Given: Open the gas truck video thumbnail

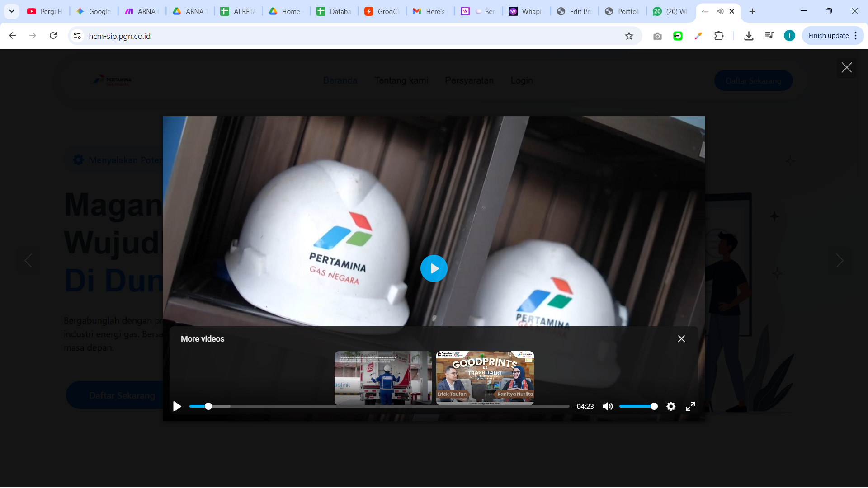Looking at the screenshot, I should (x=383, y=377).
